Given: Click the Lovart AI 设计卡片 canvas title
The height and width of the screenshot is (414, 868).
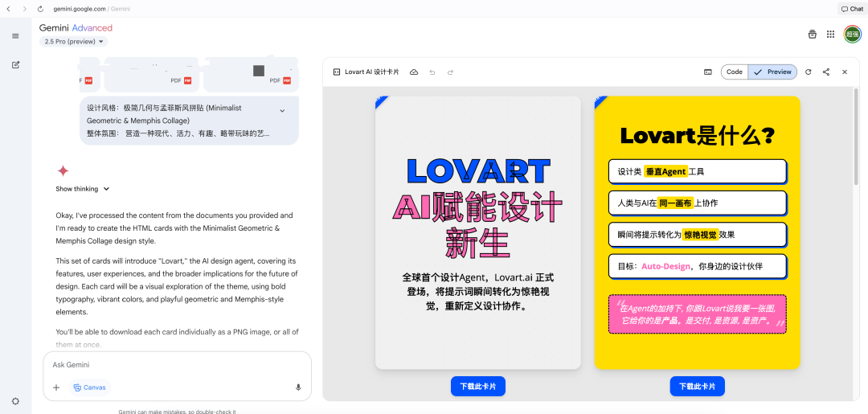Looking at the screenshot, I should [371, 72].
